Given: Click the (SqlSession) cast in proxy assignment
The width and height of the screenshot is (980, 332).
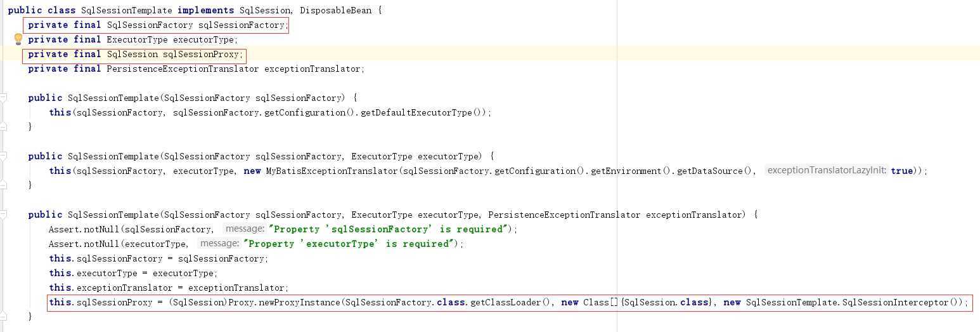Looking at the screenshot, I should pos(198,303).
